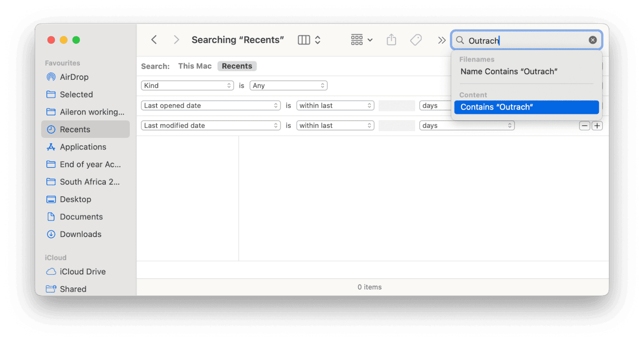Image resolution: width=644 pixels, height=342 pixels.
Task: Switch search scope to This Mac
Action: [195, 66]
